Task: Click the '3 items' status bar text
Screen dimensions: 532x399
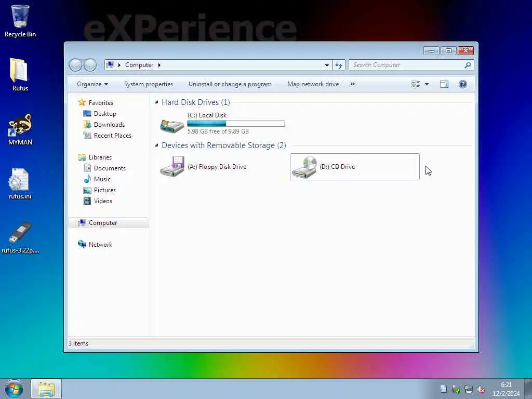Action: click(78, 343)
